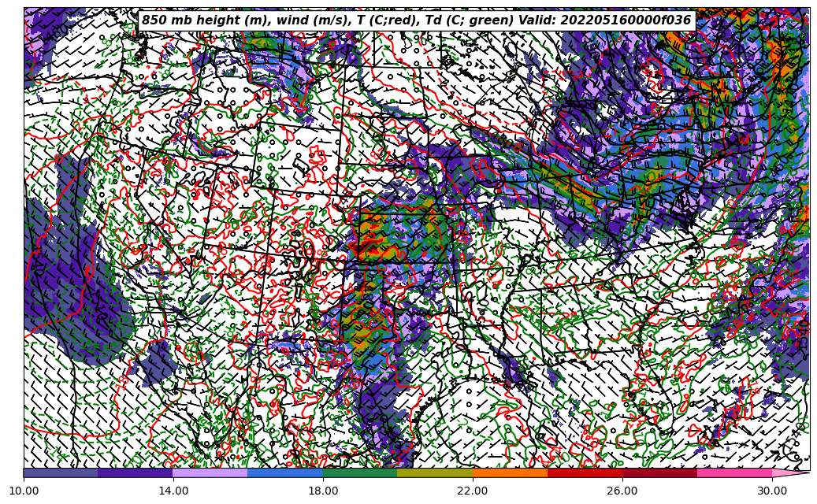Screen dimensions: 817x504
Task: Select the olive 20–22 colorbar segment
Action: click(x=435, y=472)
